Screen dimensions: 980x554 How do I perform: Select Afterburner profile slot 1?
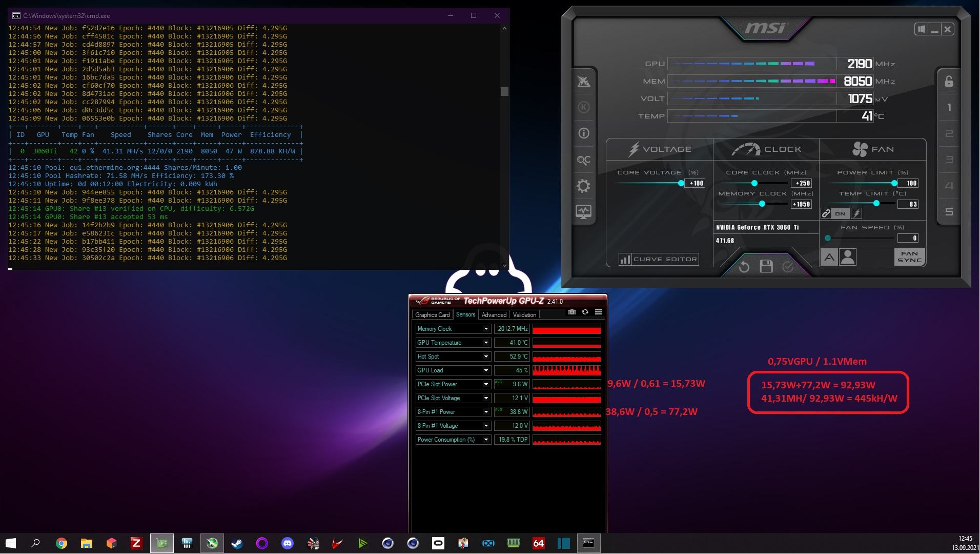point(949,107)
